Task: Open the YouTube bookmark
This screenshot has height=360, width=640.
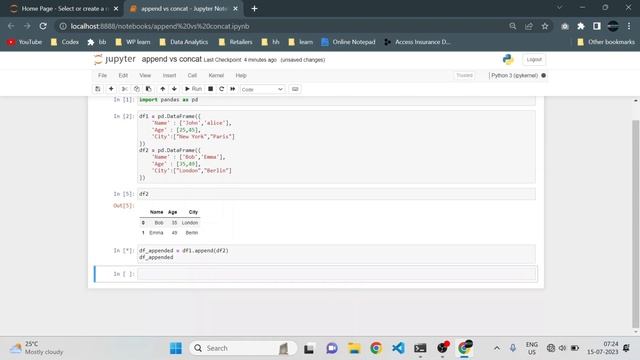Action: (25, 42)
